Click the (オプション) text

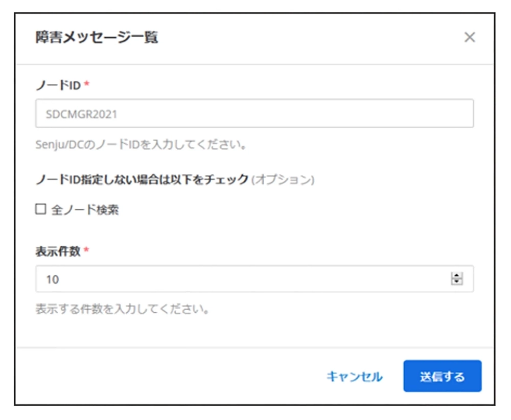click(x=283, y=179)
